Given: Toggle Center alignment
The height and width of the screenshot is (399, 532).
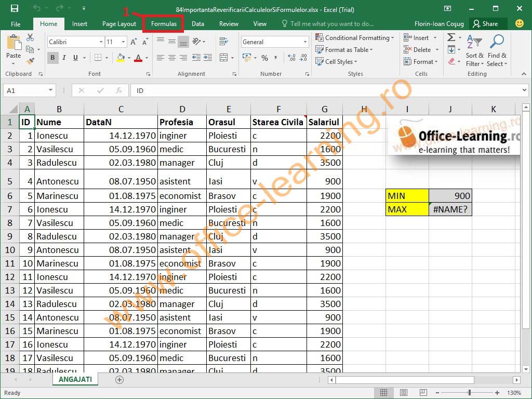Looking at the screenshot, I should click(x=172, y=58).
